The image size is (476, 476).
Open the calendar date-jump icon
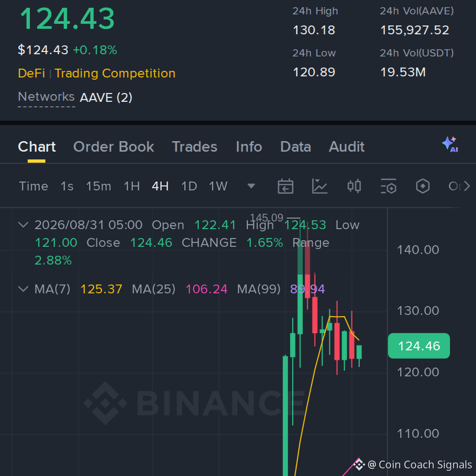[x=285, y=186]
